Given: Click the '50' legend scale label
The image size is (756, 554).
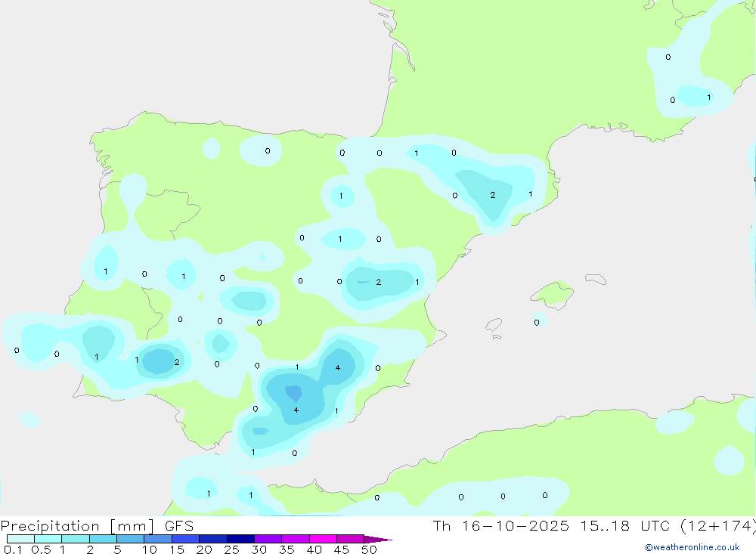Looking at the screenshot, I should point(369,549).
